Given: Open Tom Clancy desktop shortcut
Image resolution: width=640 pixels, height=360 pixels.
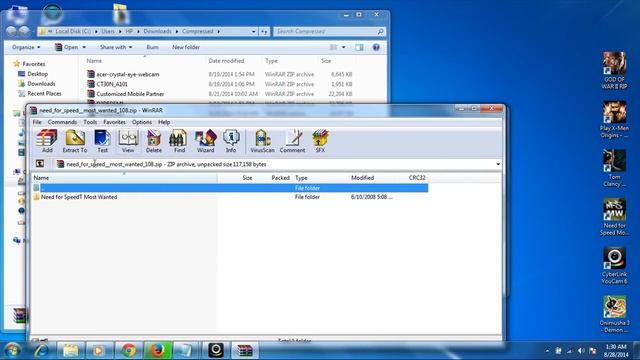Looking at the screenshot, I should point(614,168).
